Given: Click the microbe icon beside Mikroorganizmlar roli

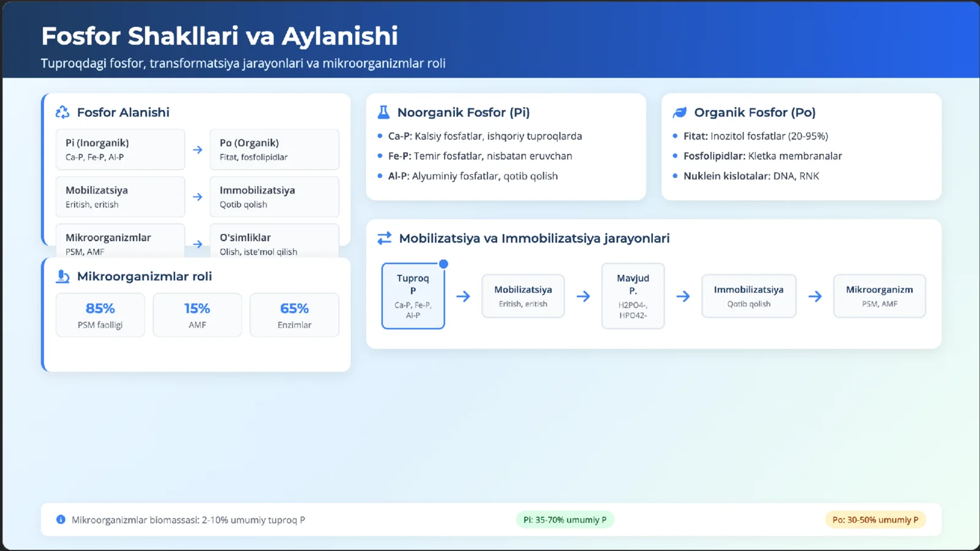Looking at the screenshot, I should (x=62, y=276).
